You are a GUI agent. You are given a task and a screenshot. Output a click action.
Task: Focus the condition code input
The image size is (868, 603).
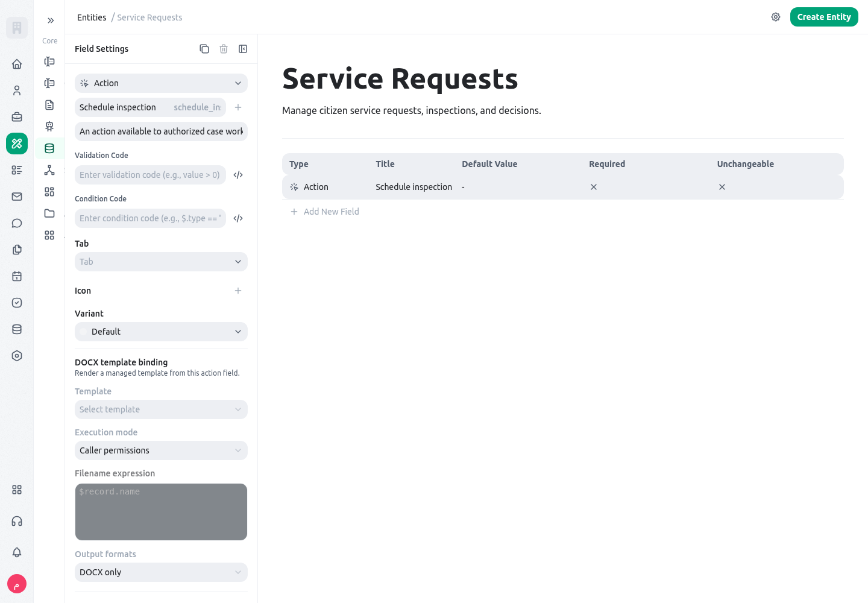coord(150,218)
